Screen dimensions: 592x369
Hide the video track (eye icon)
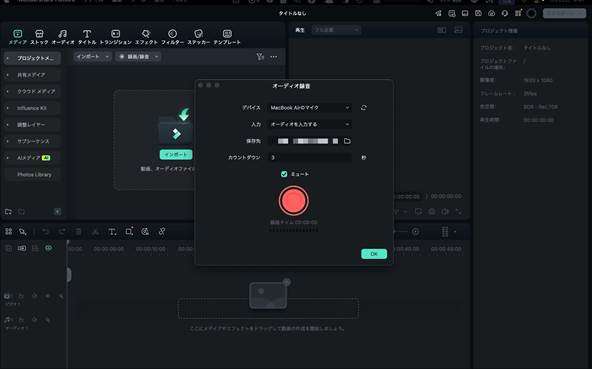tap(48, 296)
